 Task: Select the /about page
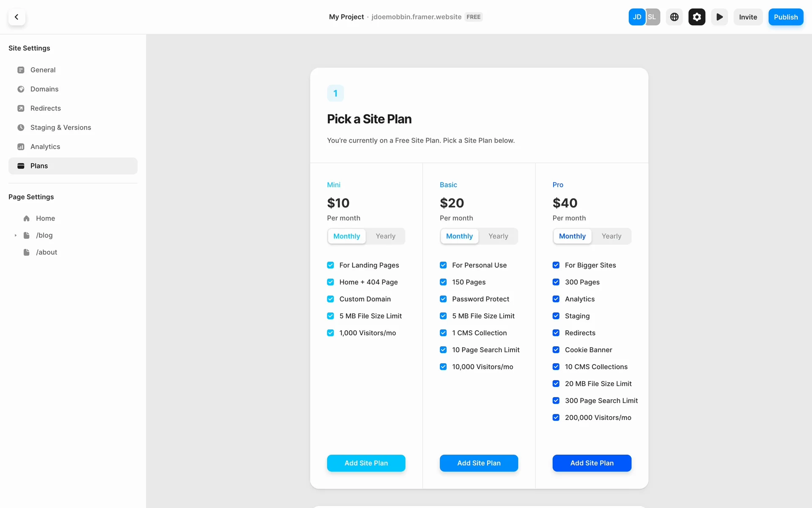[47, 252]
